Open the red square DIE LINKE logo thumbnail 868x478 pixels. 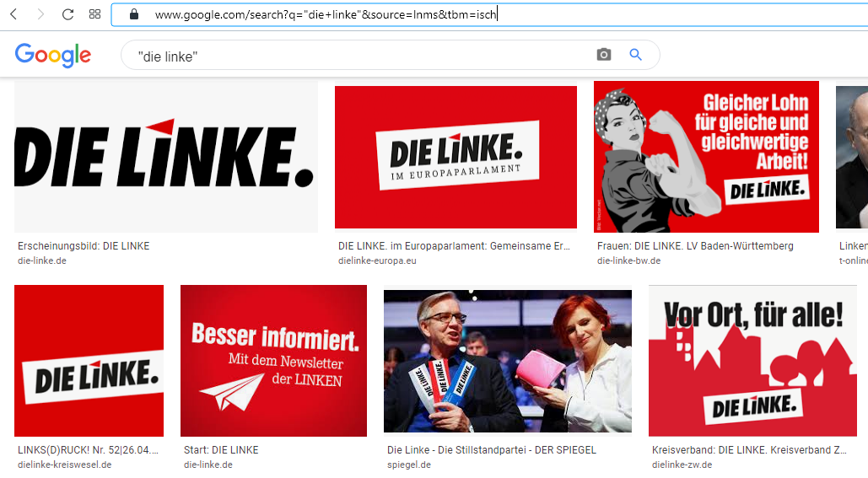coord(89,361)
